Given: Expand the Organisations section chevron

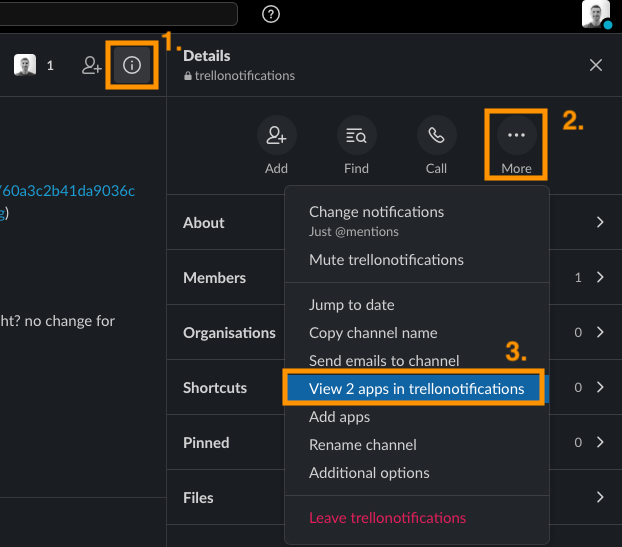Looking at the screenshot, I should click(600, 332).
